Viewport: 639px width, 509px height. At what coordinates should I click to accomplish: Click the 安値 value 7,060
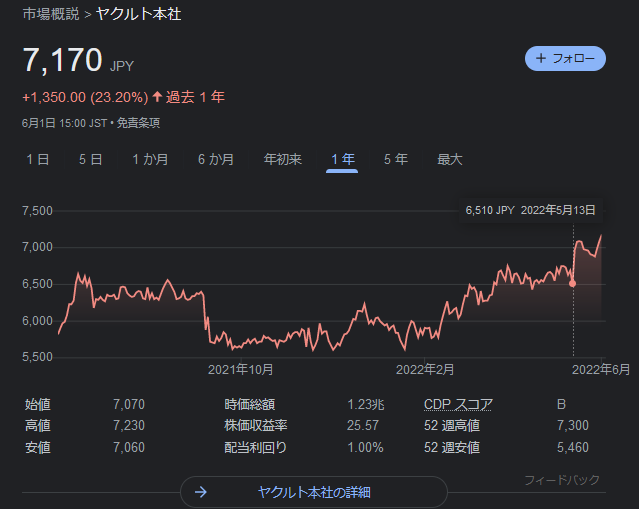point(129,447)
